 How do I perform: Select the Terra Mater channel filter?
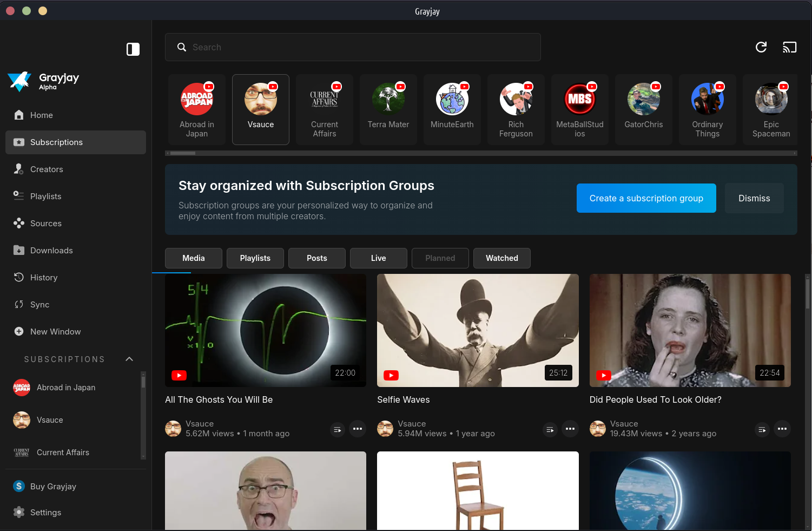click(x=388, y=109)
